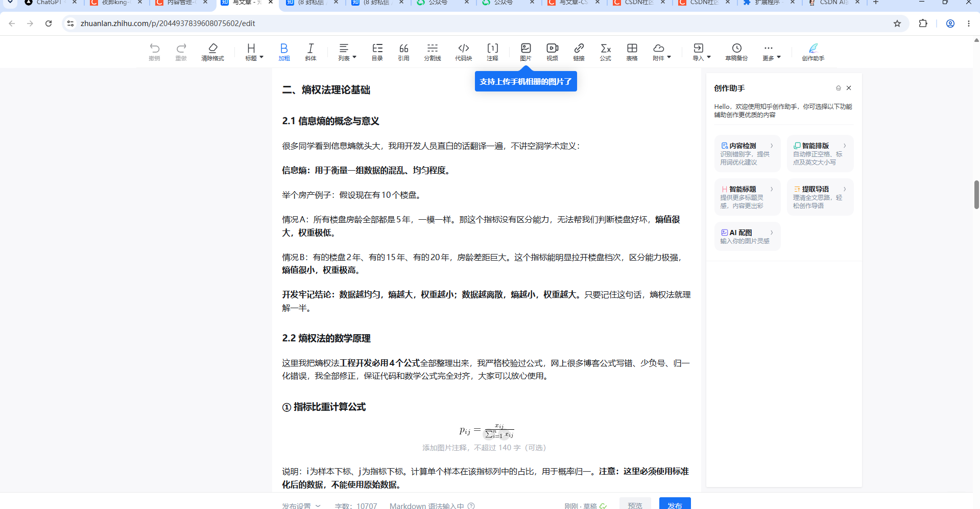Toggle bold (加粗) formatting

284,52
